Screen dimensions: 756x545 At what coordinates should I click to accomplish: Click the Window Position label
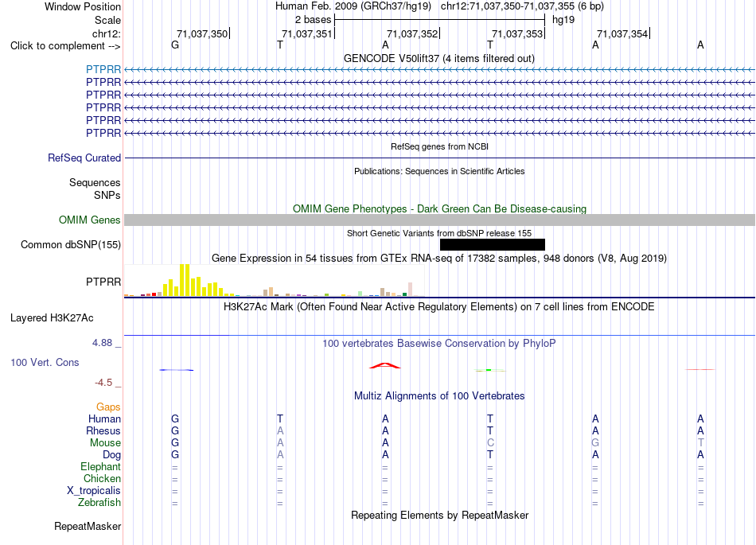point(83,6)
